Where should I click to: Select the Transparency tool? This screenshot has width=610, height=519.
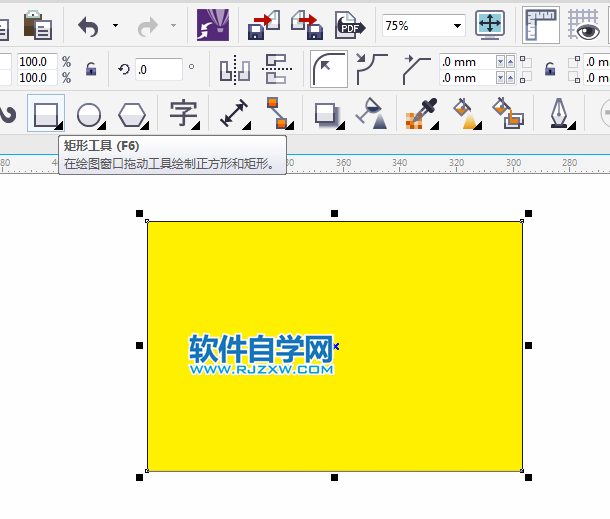coord(372,113)
